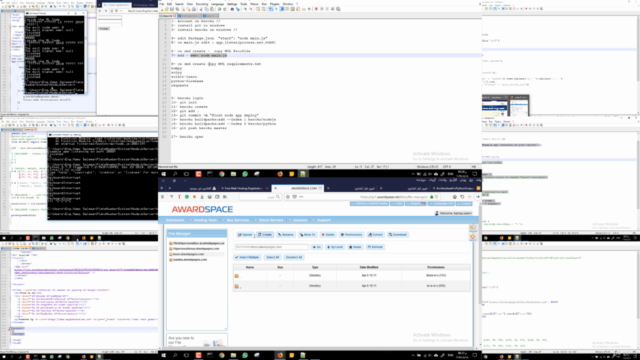Expand the Hosting Tools navigation menu
This screenshot has width=640, height=360.
tap(205, 220)
